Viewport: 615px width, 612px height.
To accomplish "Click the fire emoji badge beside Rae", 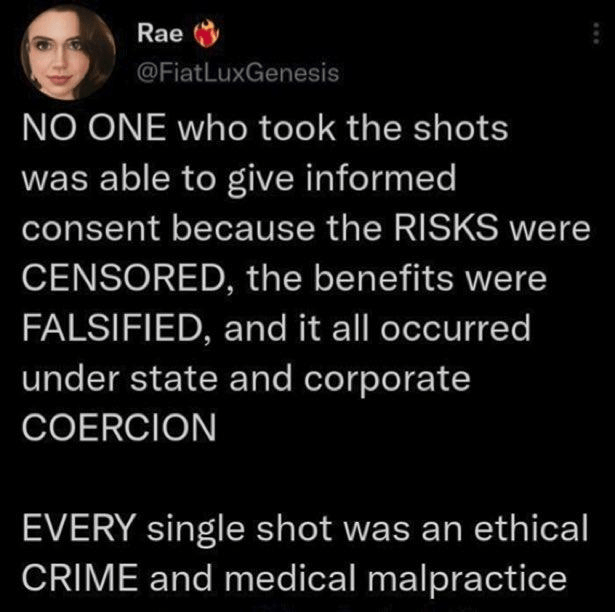I will click(204, 36).
